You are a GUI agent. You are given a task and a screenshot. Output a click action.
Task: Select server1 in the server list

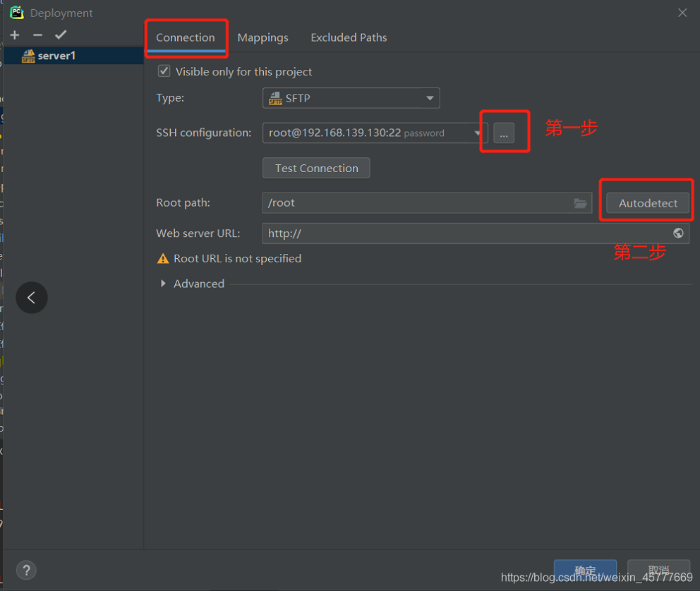click(73, 56)
